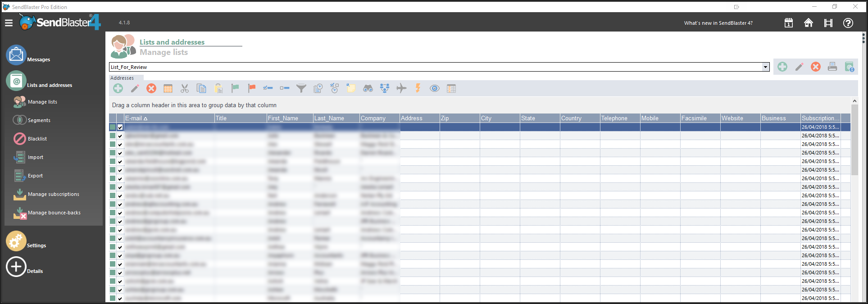The image size is (868, 304).
Task: Open Import in sidebar
Action: [28, 157]
